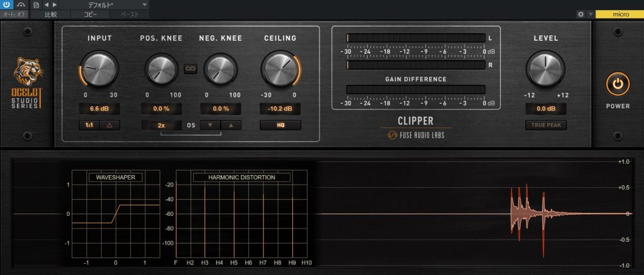The image size is (644, 275).
Task: Go to previous preset arrow
Action: (47, 4)
